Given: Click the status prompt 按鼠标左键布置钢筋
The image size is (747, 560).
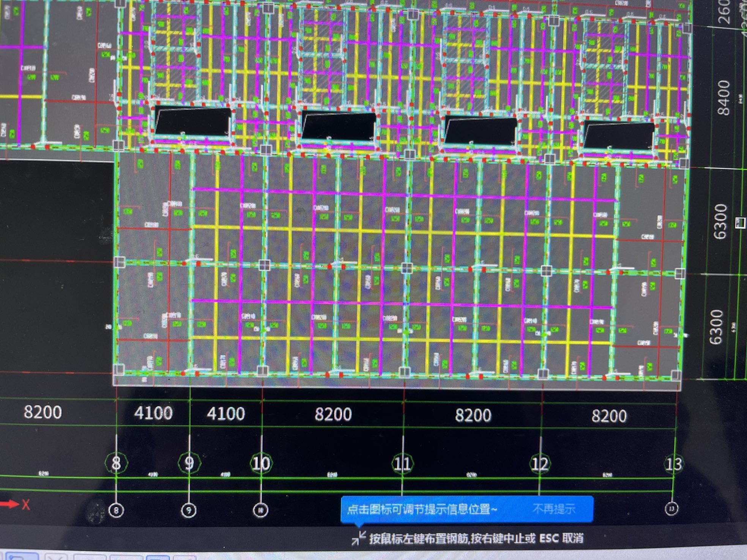Looking at the screenshot, I should (x=419, y=538).
